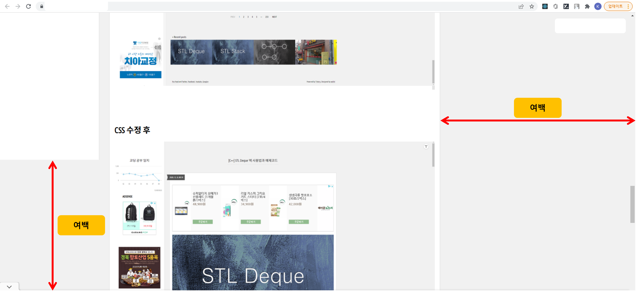Open the K profile avatar

[x=598, y=7]
